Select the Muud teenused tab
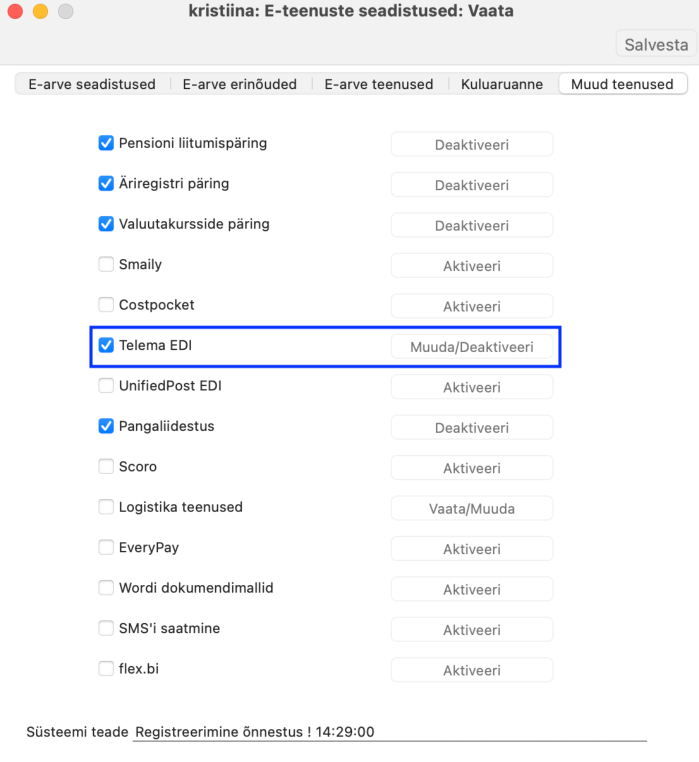This screenshot has height=762, width=699. click(622, 84)
